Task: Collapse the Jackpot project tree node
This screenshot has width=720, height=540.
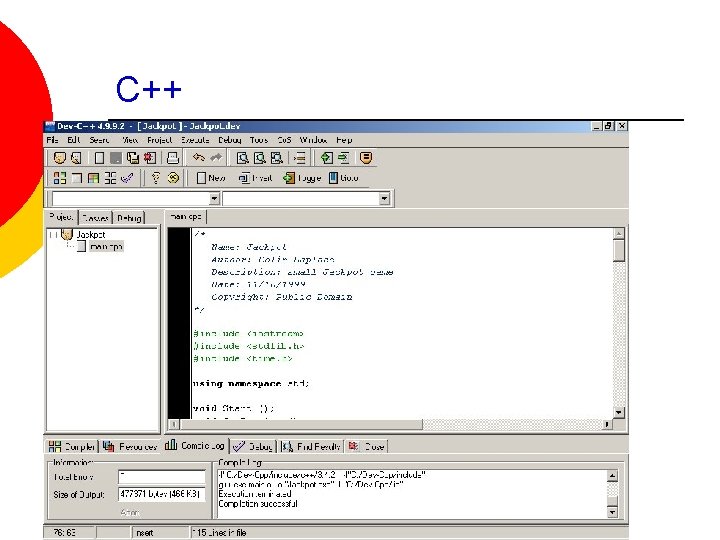Action: [x=53, y=235]
